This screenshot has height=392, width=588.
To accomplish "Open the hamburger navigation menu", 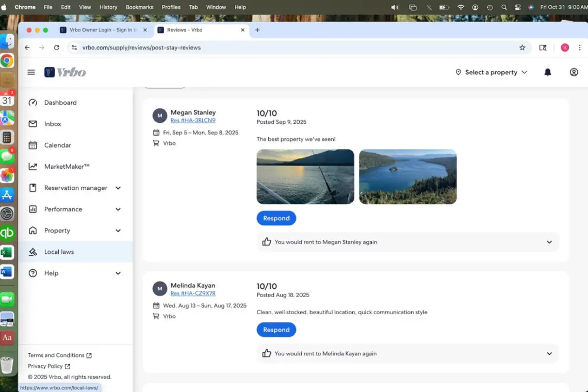I will tap(31, 72).
